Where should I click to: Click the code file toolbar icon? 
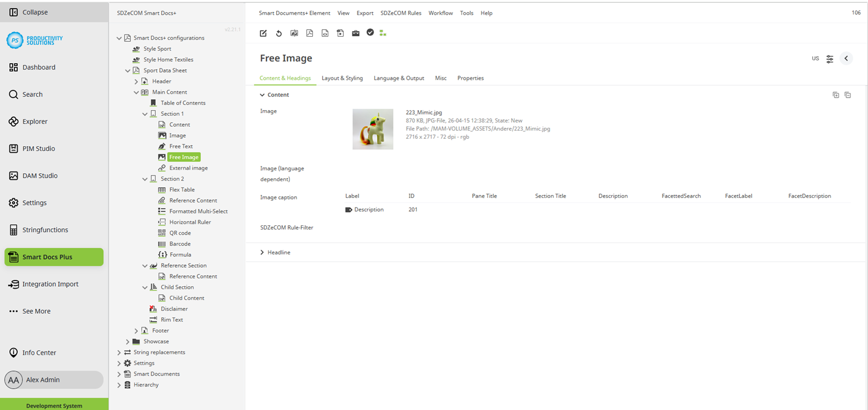(325, 33)
